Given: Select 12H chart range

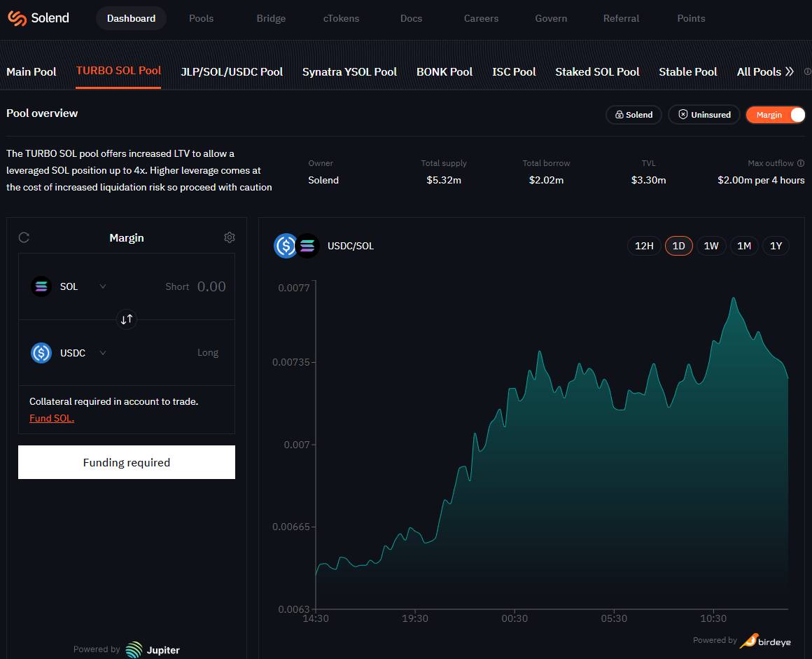Looking at the screenshot, I should 644,246.
